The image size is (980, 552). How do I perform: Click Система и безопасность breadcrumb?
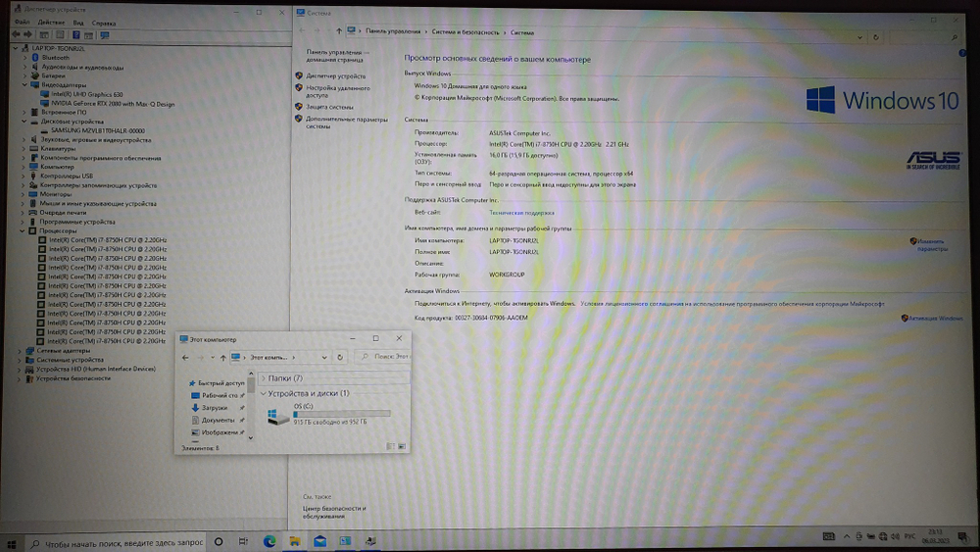(465, 32)
